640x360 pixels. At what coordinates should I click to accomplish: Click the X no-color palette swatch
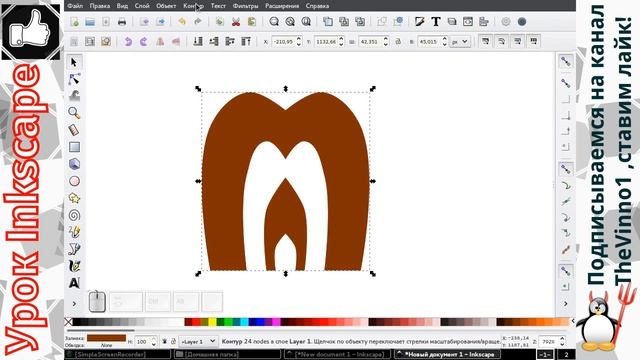(68, 322)
